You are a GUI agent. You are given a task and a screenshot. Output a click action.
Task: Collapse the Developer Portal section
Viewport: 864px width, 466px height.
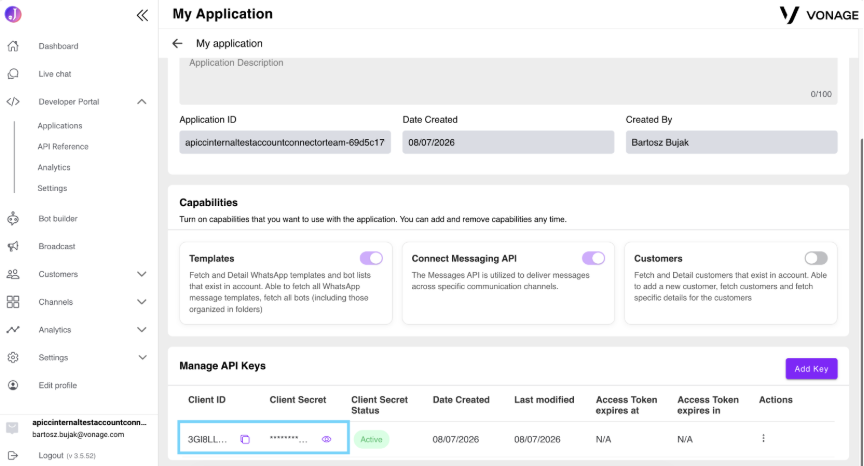[142, 102]
